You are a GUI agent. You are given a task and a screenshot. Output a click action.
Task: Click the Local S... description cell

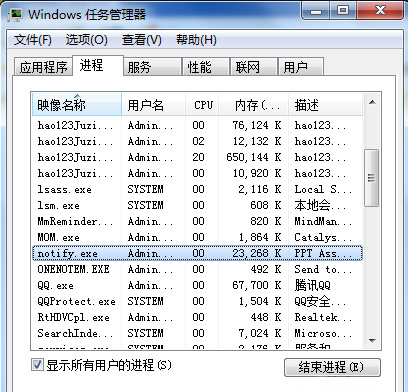click(x=323, y=189)
